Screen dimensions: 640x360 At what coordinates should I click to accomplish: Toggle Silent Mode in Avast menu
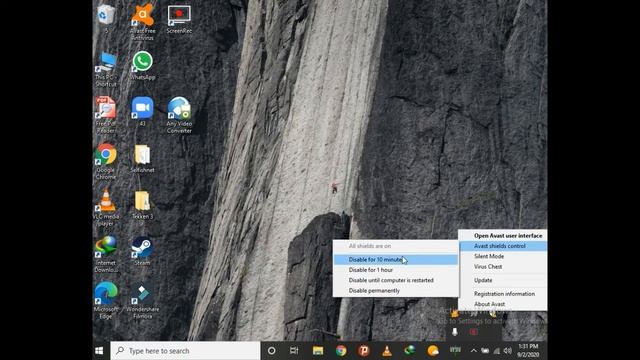[503, 256]
